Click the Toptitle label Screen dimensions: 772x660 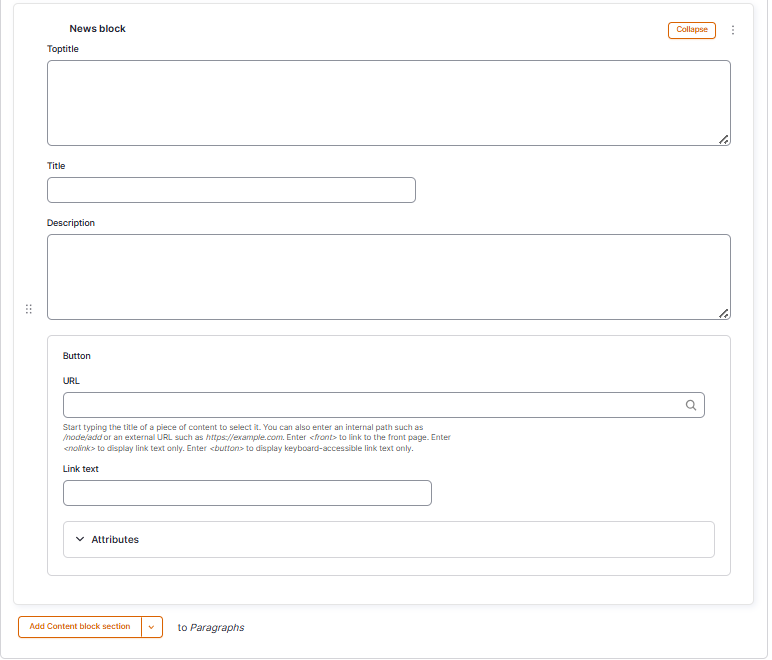[63, 49]
